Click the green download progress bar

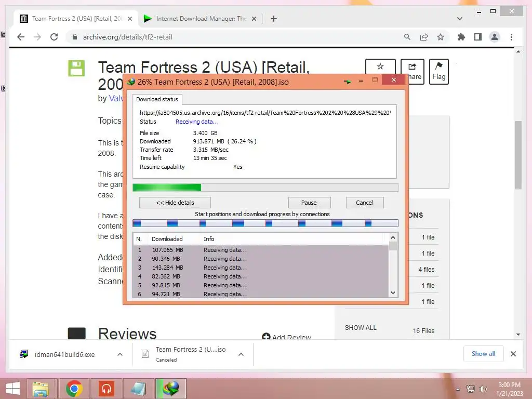265,188
